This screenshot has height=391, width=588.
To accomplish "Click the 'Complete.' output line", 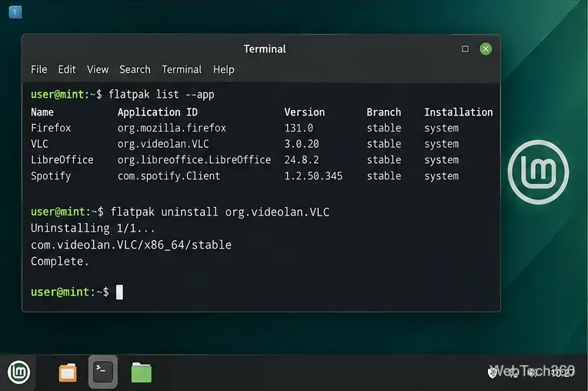I will point(59,261).
